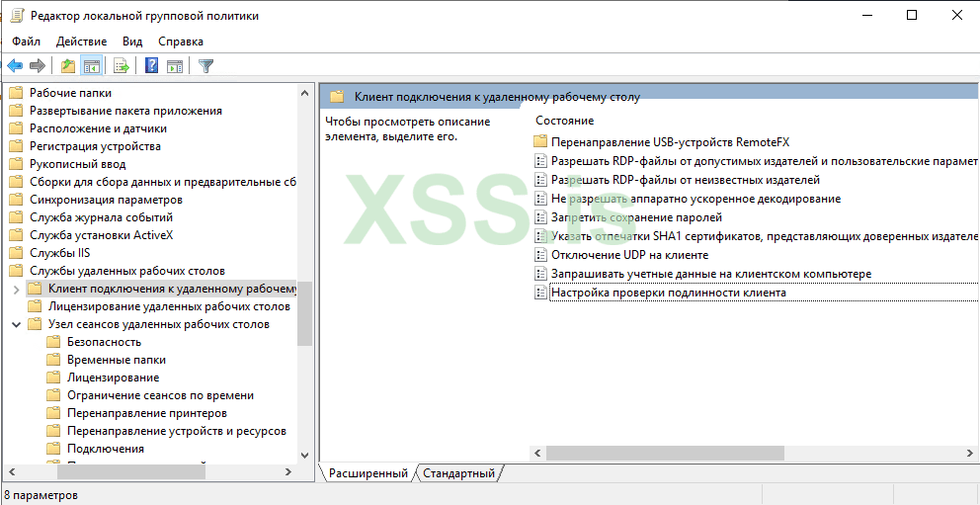
Task: Click the Состояние column header
Action: coord(565,121)
